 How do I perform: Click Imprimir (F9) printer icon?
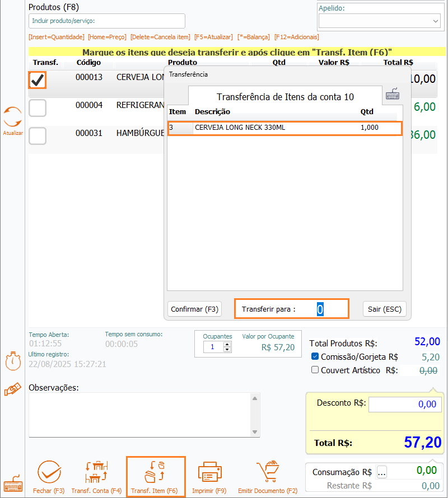[209, 473]
